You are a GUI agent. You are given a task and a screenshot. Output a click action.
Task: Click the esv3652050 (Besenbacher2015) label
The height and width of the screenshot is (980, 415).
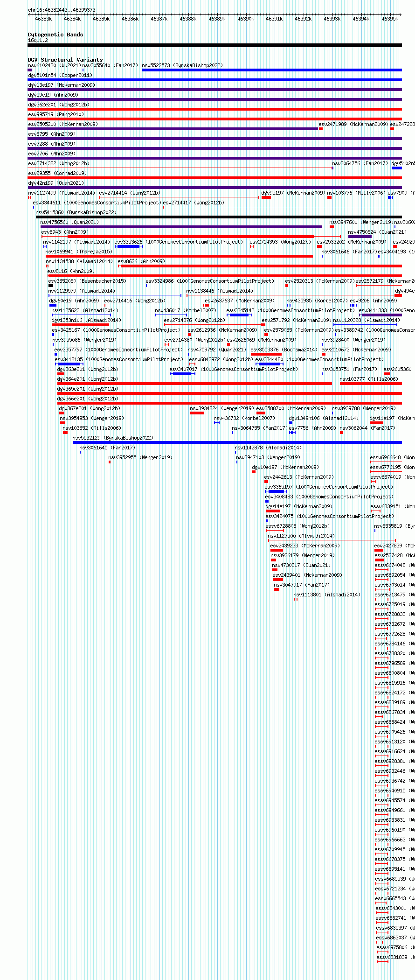(87, 281)
